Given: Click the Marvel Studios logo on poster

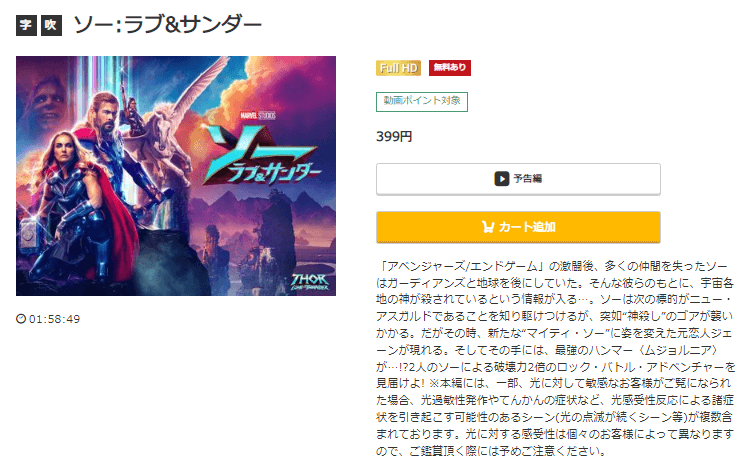Looking at the screenshot, I should (x=258, y=116).
